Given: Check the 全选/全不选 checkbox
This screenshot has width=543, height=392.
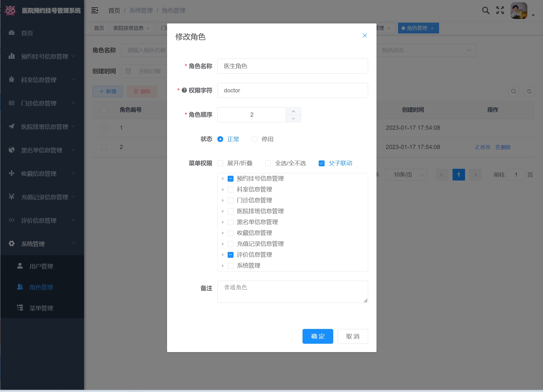Looking at the screenshot, I should pos(268,163).
